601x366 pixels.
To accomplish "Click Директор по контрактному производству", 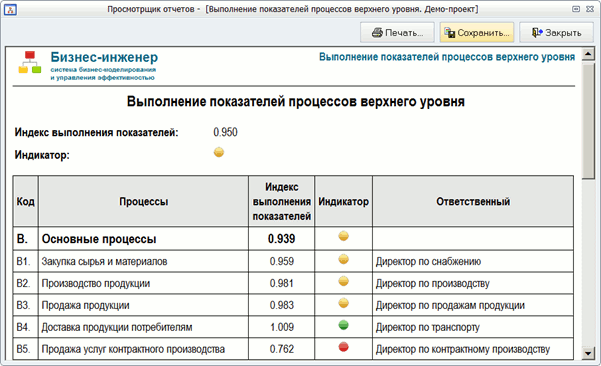I will (463, 349).
